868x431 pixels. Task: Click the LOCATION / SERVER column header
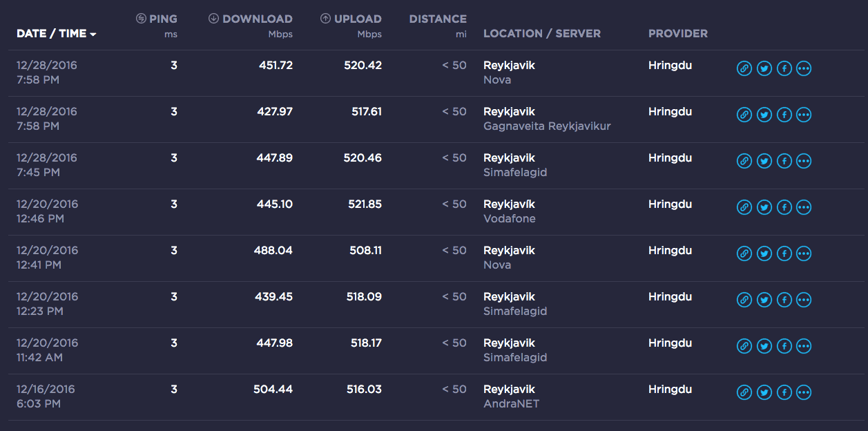tap(541, 33)
